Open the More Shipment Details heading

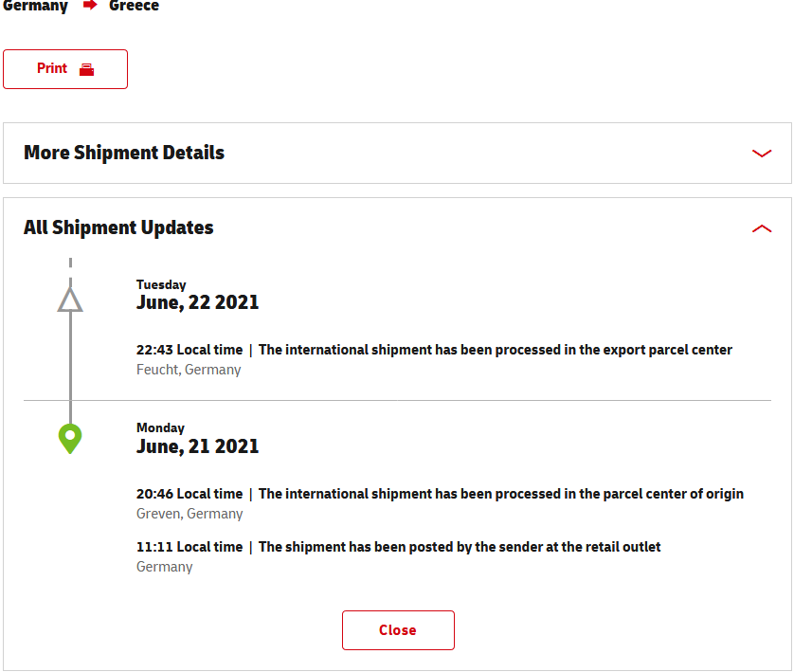pyautogui.click(x=124, y=153)
